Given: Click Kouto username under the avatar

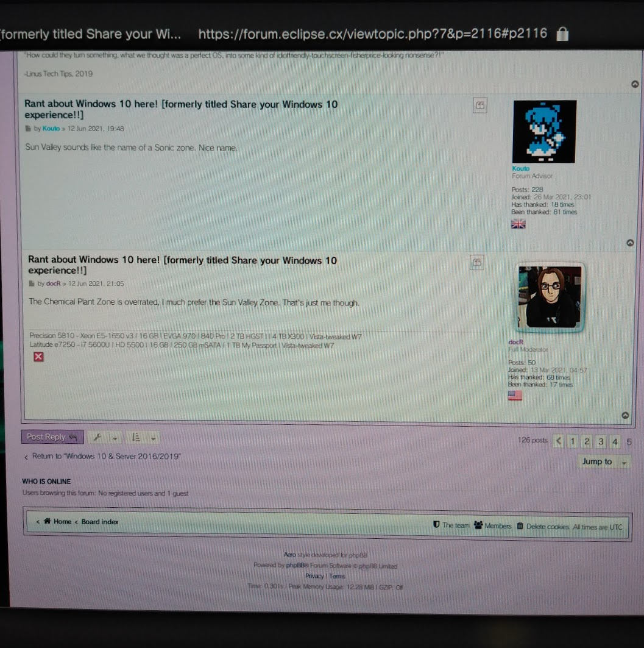Looking at the screenshot, I should coord(520,168).
